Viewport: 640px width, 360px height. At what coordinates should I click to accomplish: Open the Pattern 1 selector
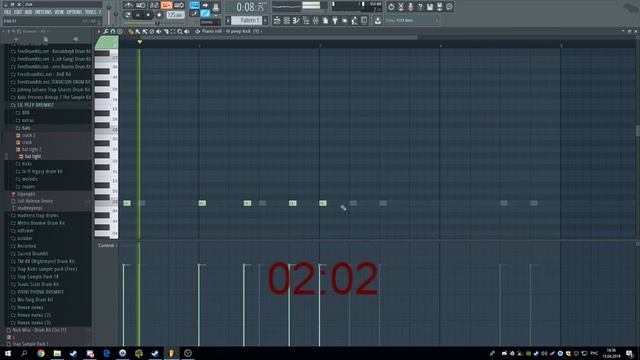(247, 20)
